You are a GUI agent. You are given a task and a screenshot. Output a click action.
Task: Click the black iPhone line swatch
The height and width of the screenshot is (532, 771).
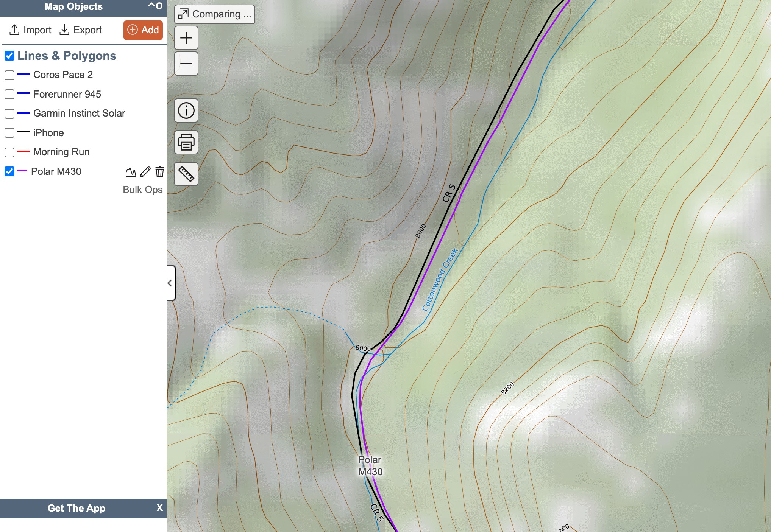(x=23, y=132)
